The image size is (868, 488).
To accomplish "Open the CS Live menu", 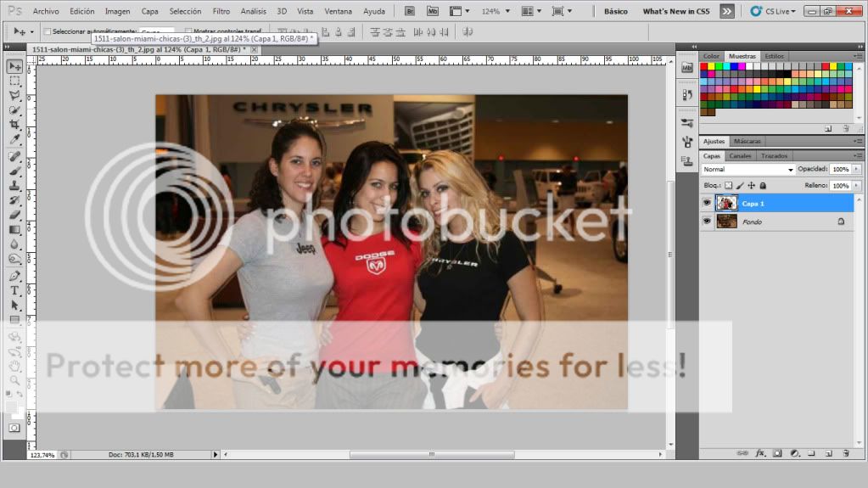I will [773, 11].
